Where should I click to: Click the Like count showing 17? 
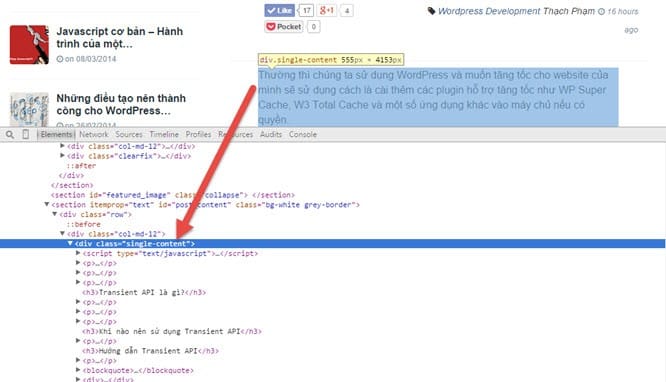tap(306, 11)
